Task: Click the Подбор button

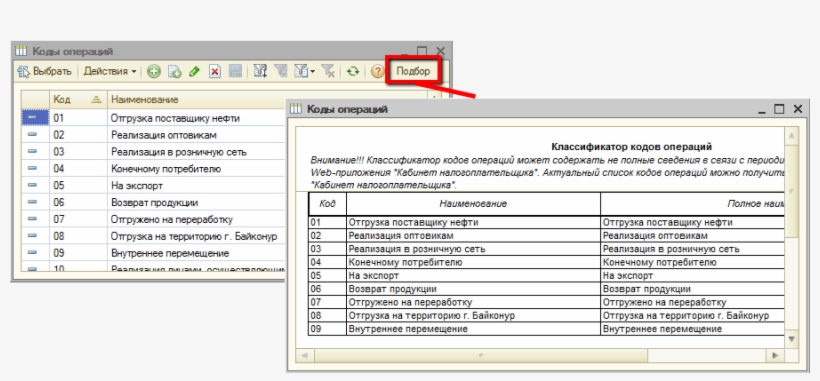Action: click(413, 71)
